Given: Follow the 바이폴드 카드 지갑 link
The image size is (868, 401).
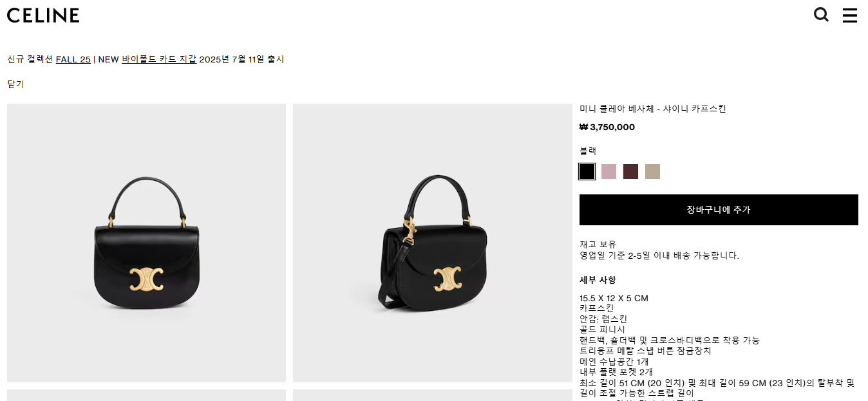Looking at the screenshot, I should point(159,59).
